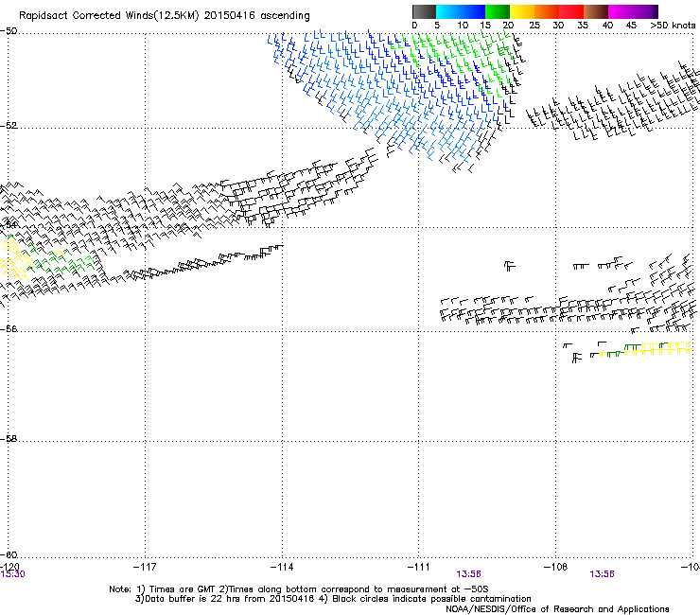Click the 'Times are GMT' note line
This screenshot has width=700, height=615.
pyautogui.click(x=299, y=589)
